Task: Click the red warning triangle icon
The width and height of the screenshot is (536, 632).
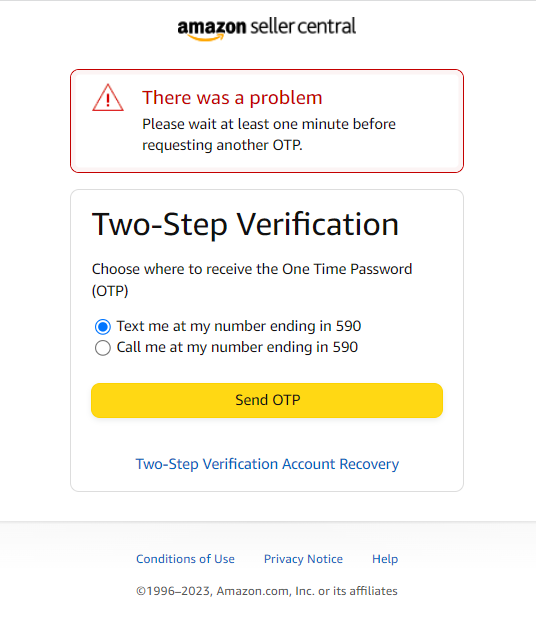Action: [x=108, y=98]
